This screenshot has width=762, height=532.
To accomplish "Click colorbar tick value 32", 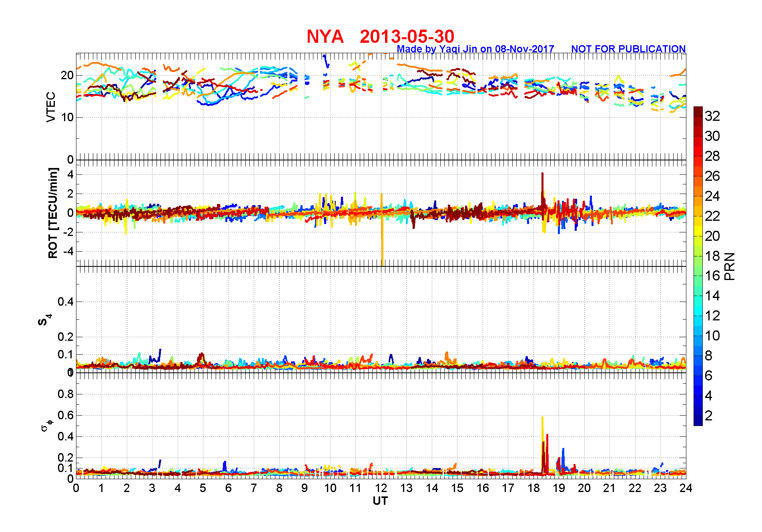I will tap(712, 116).
